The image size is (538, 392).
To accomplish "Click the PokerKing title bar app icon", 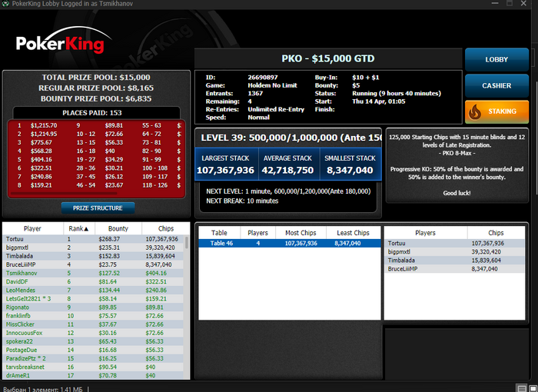I will [5, 3].
